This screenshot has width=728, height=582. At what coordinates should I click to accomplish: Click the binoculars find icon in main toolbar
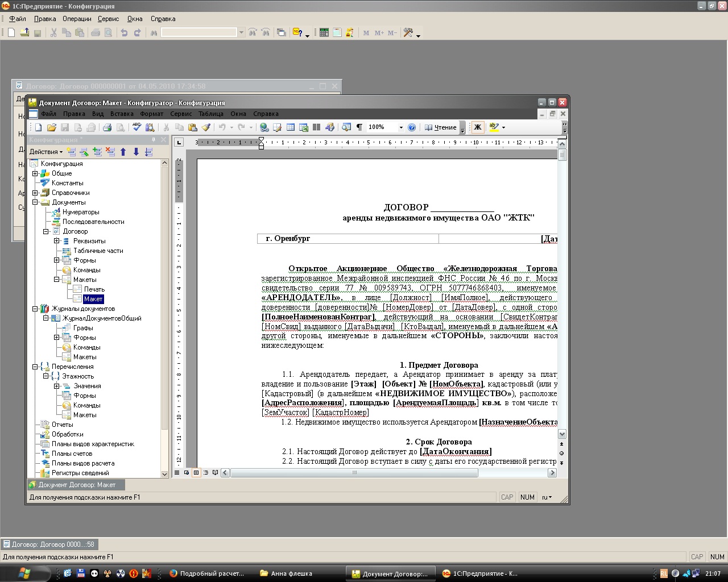(154, 32)
